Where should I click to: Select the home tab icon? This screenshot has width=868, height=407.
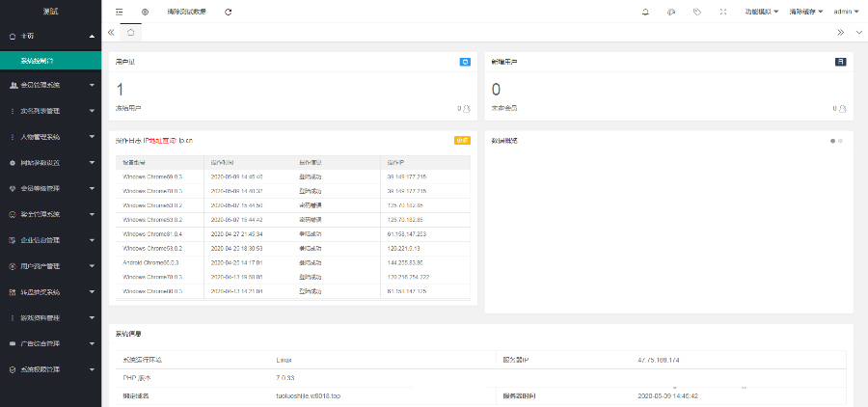coord(131,32)
